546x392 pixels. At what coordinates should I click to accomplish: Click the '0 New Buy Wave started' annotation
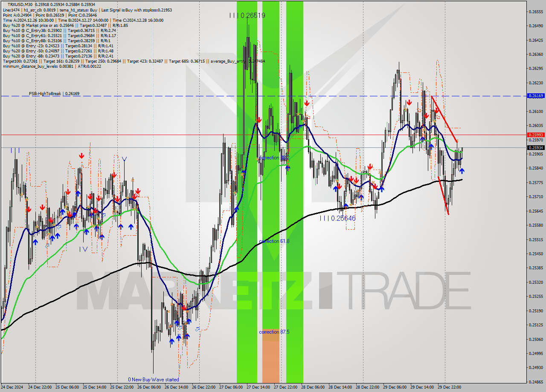tap(154, 380)
